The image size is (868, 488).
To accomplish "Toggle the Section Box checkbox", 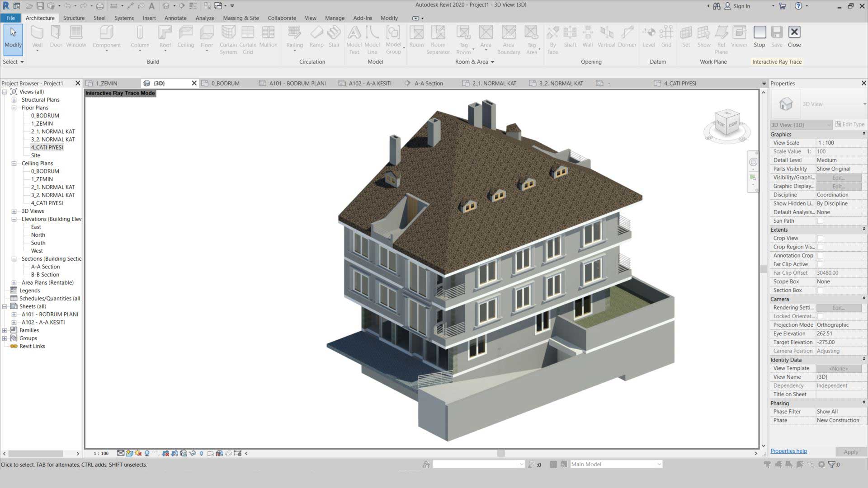I will coord(820,290).
